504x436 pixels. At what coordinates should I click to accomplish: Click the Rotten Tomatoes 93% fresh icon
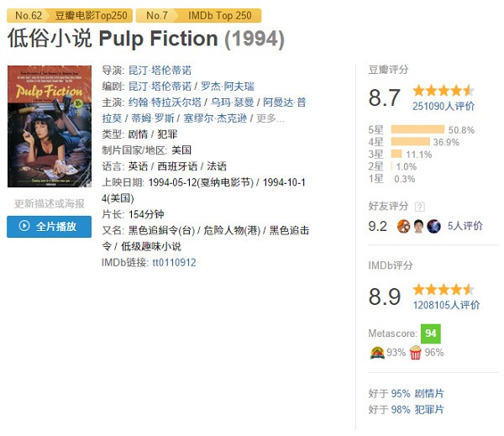click(x=377, y=353)
